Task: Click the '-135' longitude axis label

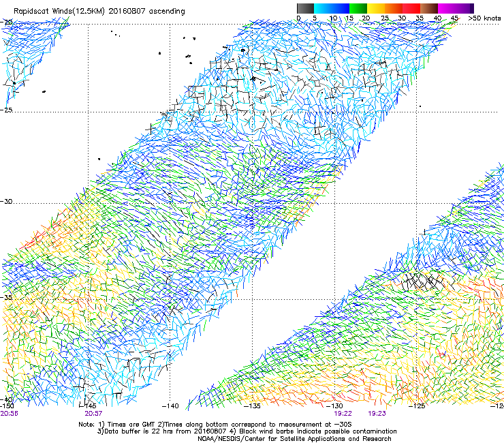Action: tap(252, 406)
